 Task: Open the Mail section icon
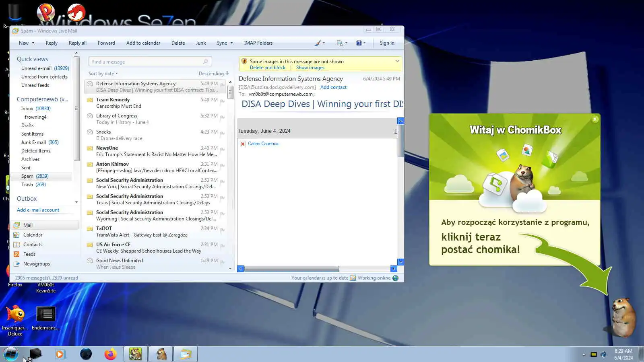coord(17,225)
